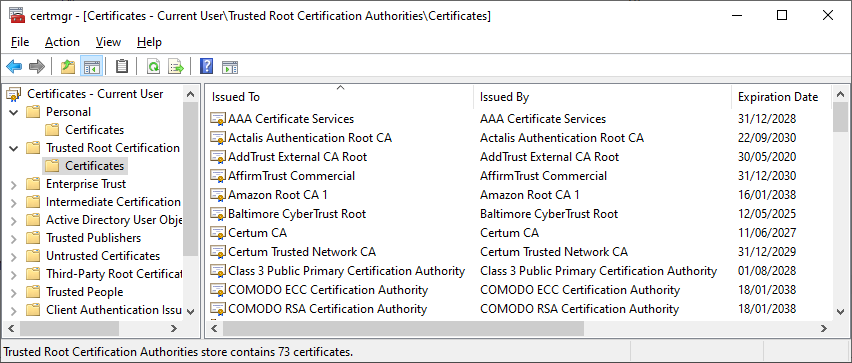This screenshot has height=363, width=852.
Task: Open the File menu
Action: tap(20, 42)
